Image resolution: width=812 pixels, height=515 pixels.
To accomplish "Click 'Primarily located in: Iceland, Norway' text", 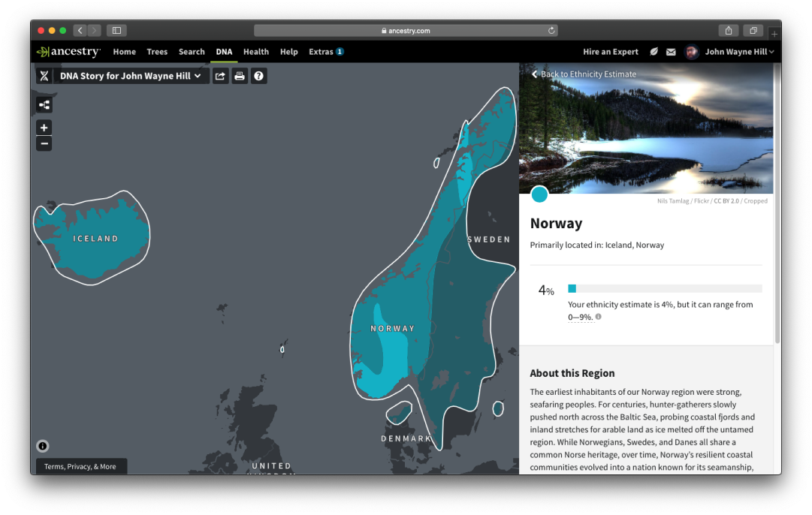I will [x=597, y=245].
